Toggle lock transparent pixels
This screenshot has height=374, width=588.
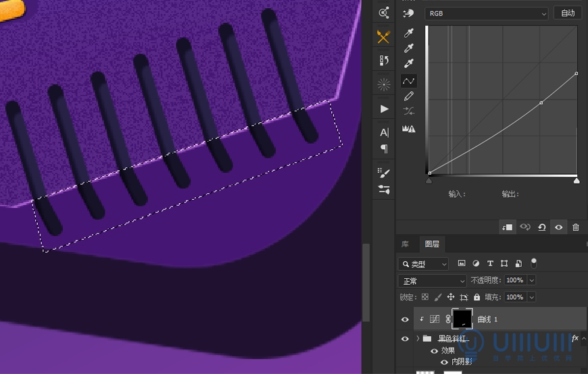click(425, 297)
